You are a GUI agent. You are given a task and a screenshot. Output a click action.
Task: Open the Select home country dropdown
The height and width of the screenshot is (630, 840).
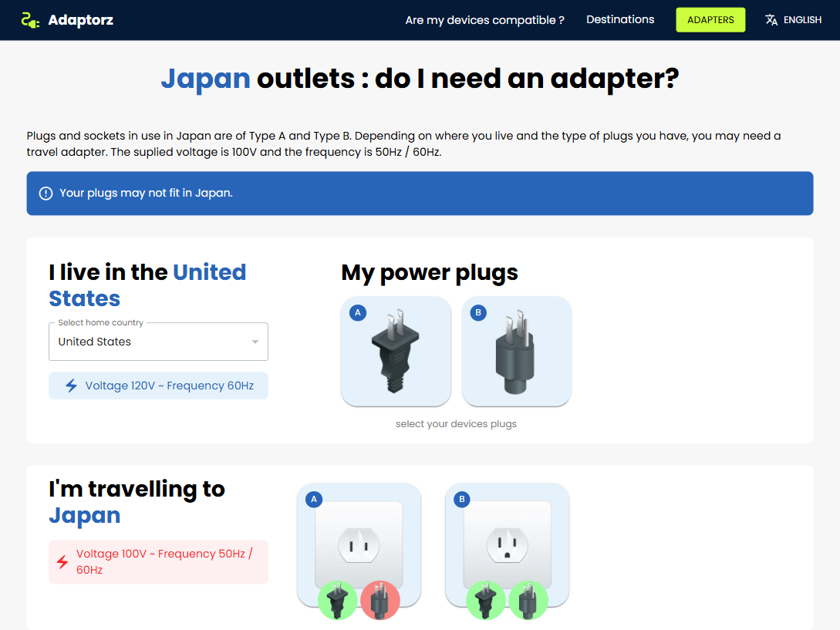159,342
